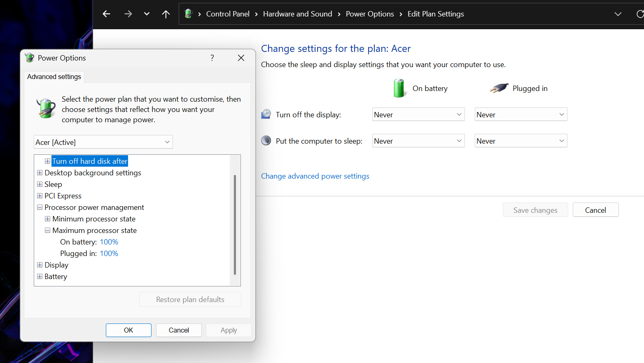Click Hardware and Sound breadcrumb
This screenshot has height=363, width=644.
tap(297, 14)
